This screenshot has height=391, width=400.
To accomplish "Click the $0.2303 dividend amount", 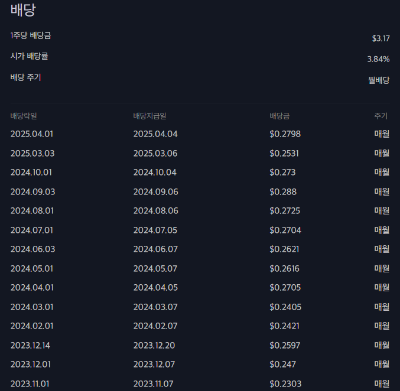I will click(x=285, y=384).
